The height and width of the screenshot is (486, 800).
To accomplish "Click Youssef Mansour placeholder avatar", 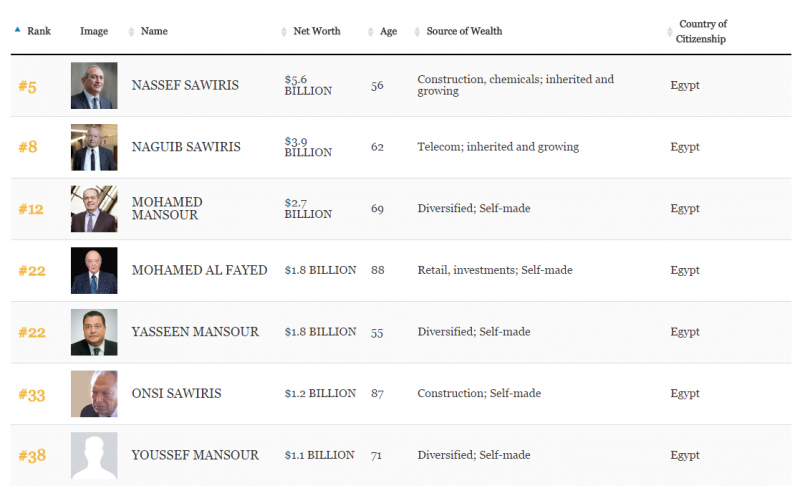I will coord(94,455).
